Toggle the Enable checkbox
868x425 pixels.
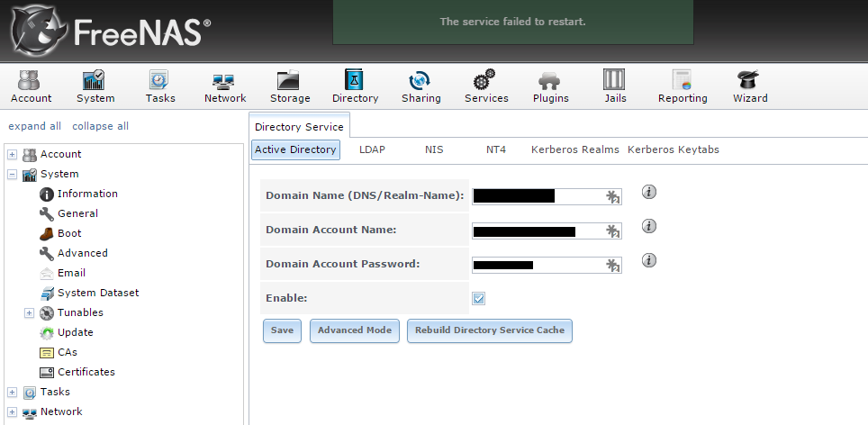(x=478, y=299)
